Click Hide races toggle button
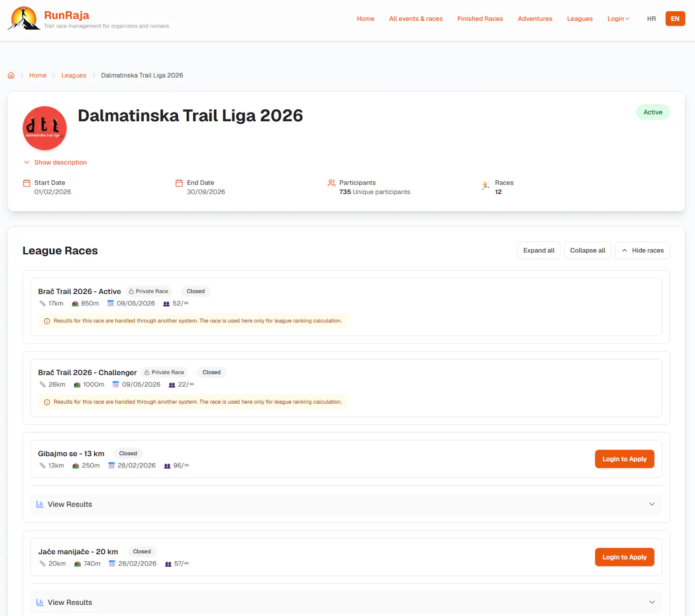The width and height of the screenshot is (695, 616). (x=642, y=250)
